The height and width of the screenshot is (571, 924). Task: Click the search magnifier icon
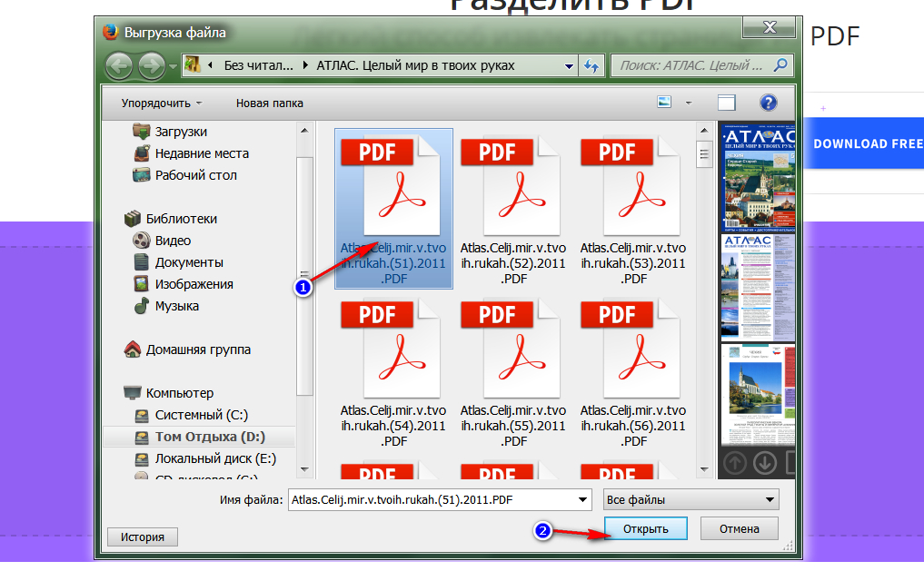(780, 64)
